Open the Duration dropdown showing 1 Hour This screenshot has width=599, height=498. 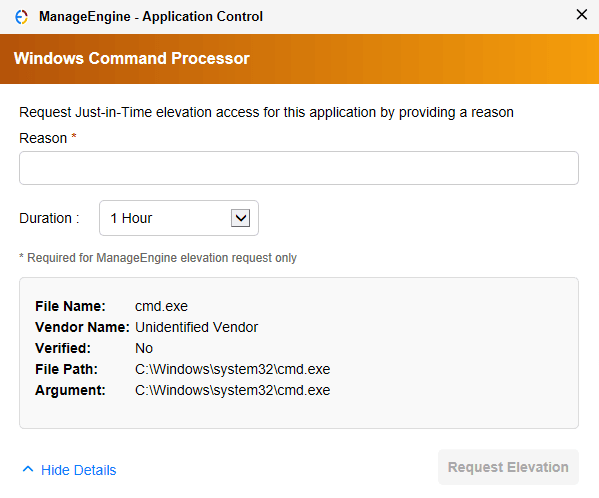pos(179,218)
